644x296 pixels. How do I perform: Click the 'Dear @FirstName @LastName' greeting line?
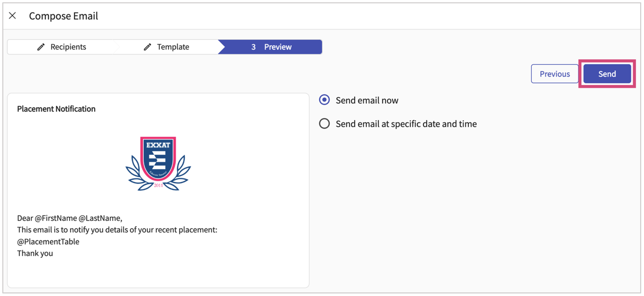[70, 218]
